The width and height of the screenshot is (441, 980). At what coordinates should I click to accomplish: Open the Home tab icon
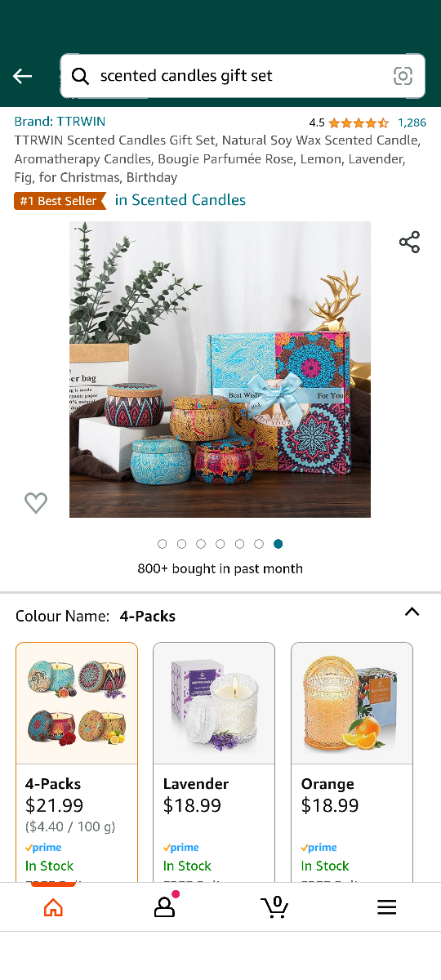coord(53,907)
